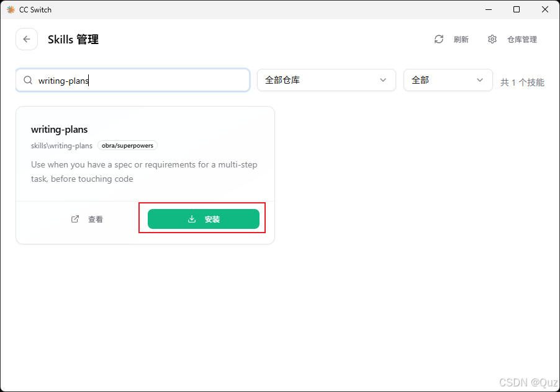Screen dimensions: 560x392
Task: Click the refresh circular-arrows icon
Action: tap(439, 39)
